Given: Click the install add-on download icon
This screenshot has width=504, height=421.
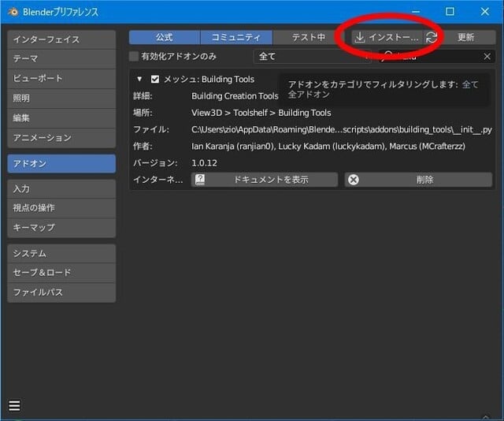Looking at the screenshot, I should 360,37.
